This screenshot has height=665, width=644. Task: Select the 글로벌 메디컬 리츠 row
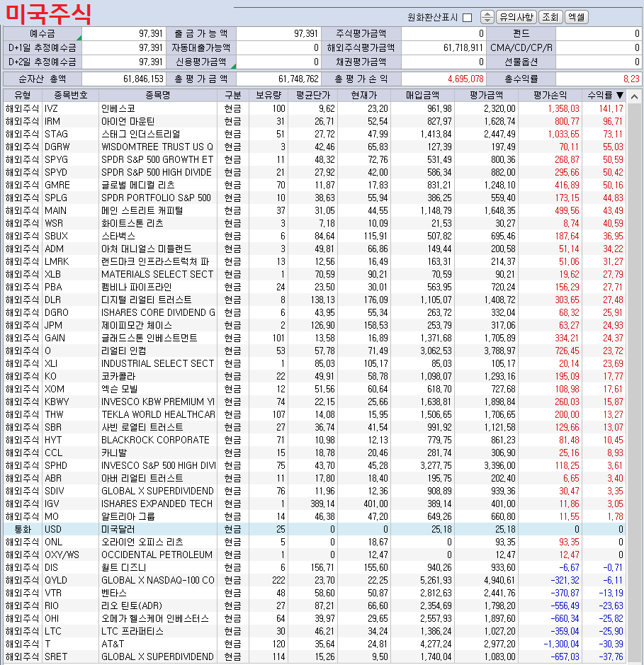pyautogui.click(x=315, y=185)
